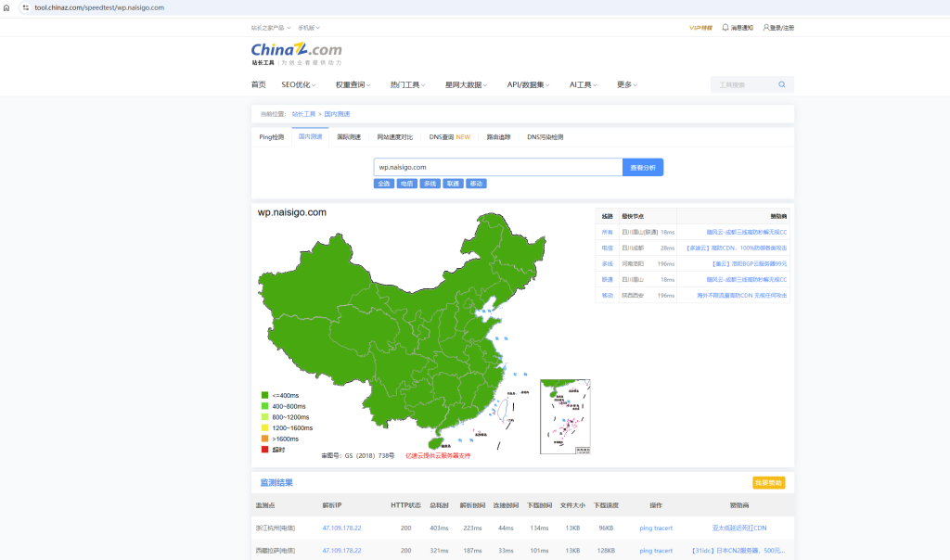Viewport: 950px width, 560px height.
Task: Click the orange 我要赞助 button
Action: [768, 482]
